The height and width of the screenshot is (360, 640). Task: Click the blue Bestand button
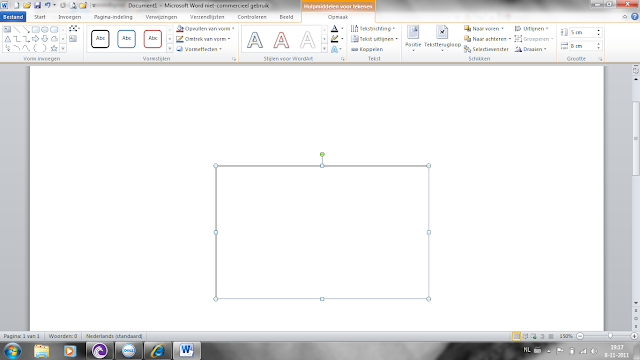[13, 17]
